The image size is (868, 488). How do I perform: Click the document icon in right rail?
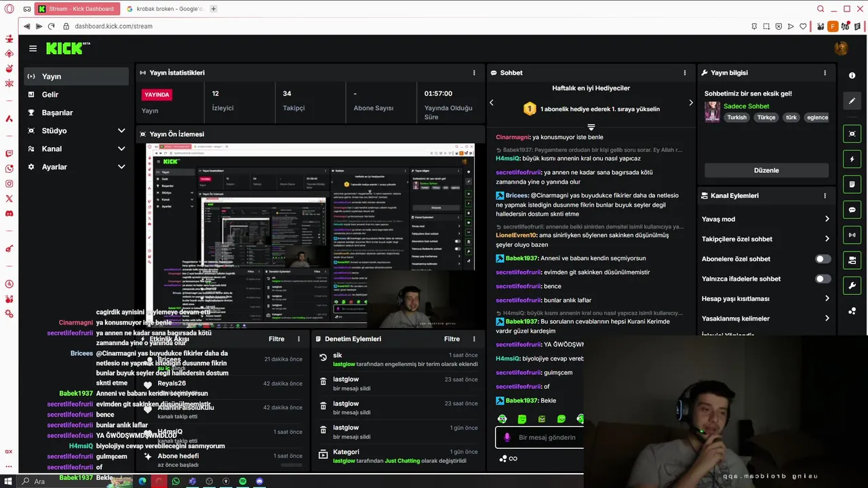852,184
